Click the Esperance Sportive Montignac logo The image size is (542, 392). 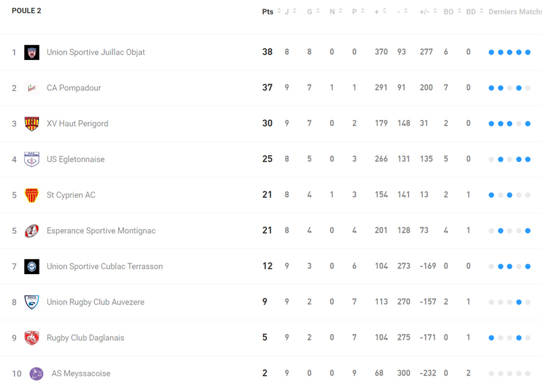point(32,231)
